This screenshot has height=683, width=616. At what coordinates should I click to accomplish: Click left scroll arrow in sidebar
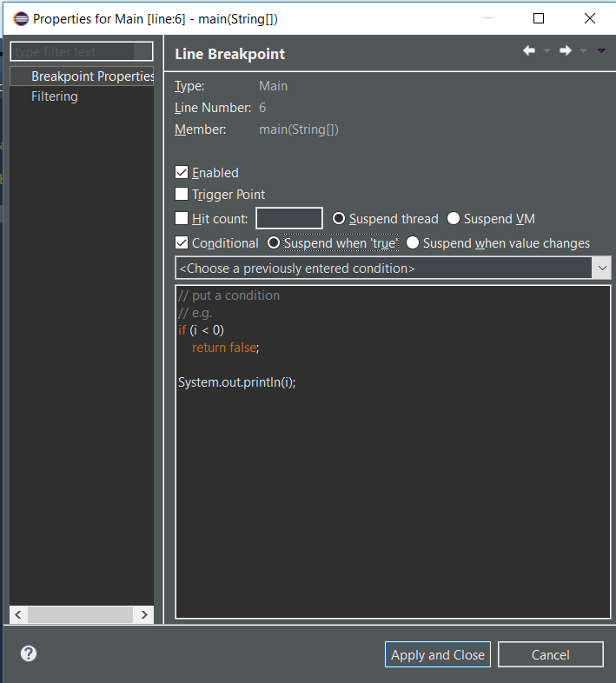tap(18, 614)
